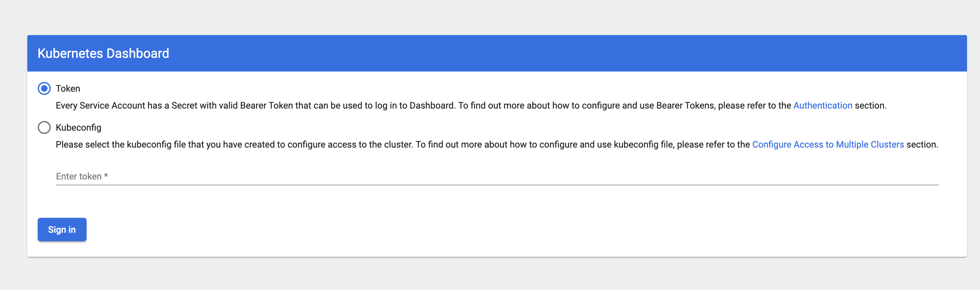Image resolution: width=980 pixels, height=290 pixels.
Task: Select the Token radio button
Action: click(44, 88)
